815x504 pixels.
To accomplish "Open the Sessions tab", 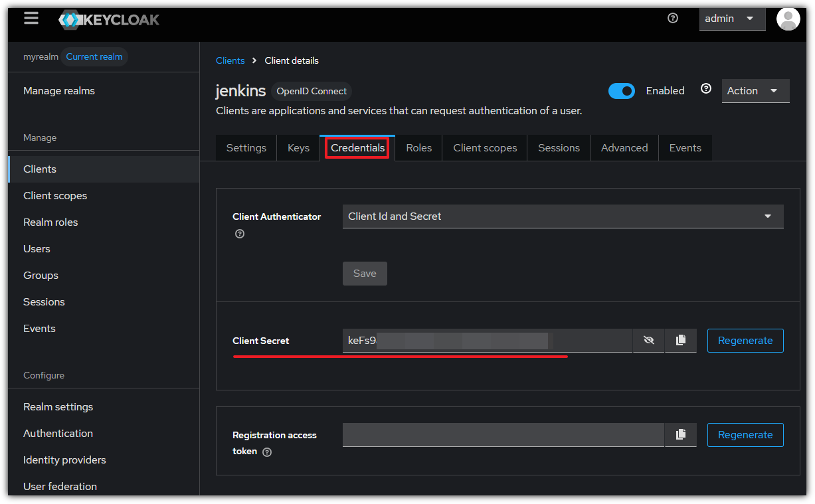I will (x=559, y=148).
